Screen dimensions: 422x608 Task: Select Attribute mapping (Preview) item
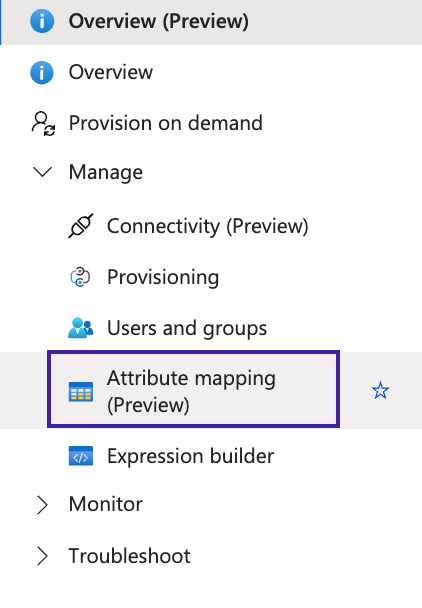click(194, 389)
